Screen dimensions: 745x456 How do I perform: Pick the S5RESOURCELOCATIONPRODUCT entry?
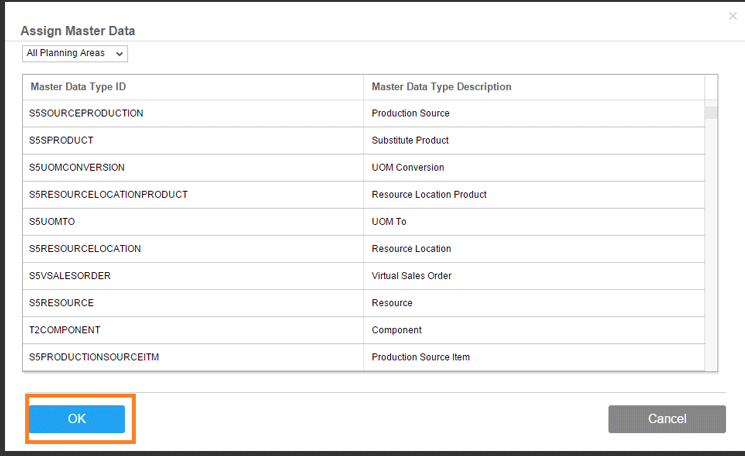(x=109, y=194)
